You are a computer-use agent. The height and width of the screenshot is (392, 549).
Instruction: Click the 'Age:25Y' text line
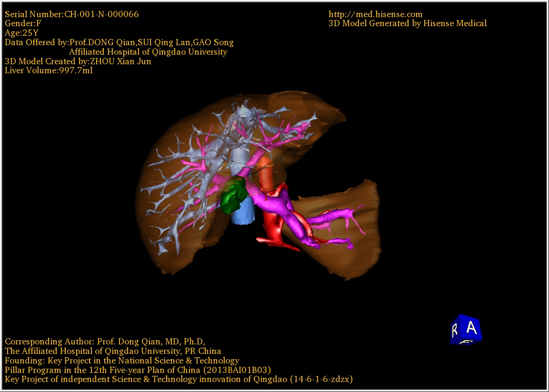click(x=22, y=33)
